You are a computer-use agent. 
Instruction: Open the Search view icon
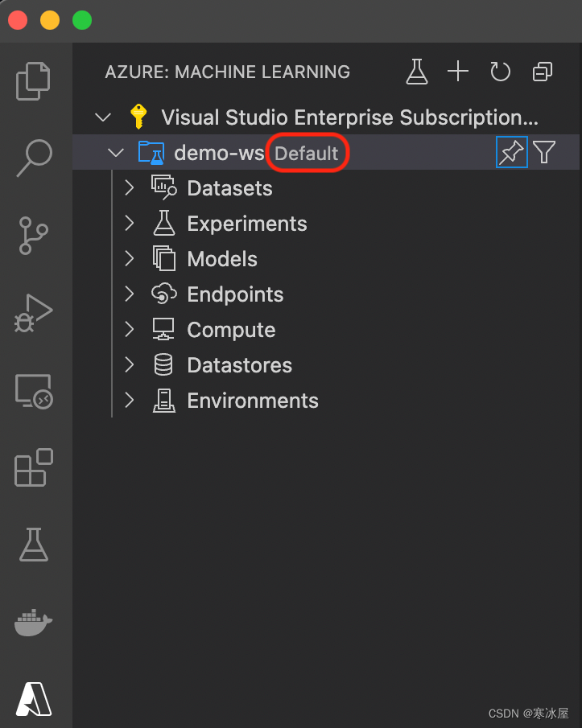35,158
